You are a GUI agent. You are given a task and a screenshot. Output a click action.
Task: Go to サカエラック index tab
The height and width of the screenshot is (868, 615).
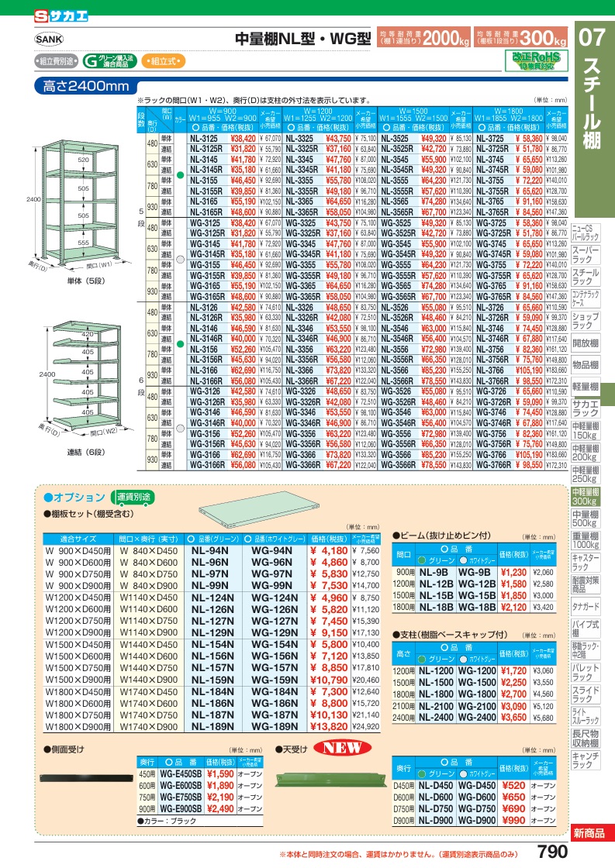coord(585,408)
